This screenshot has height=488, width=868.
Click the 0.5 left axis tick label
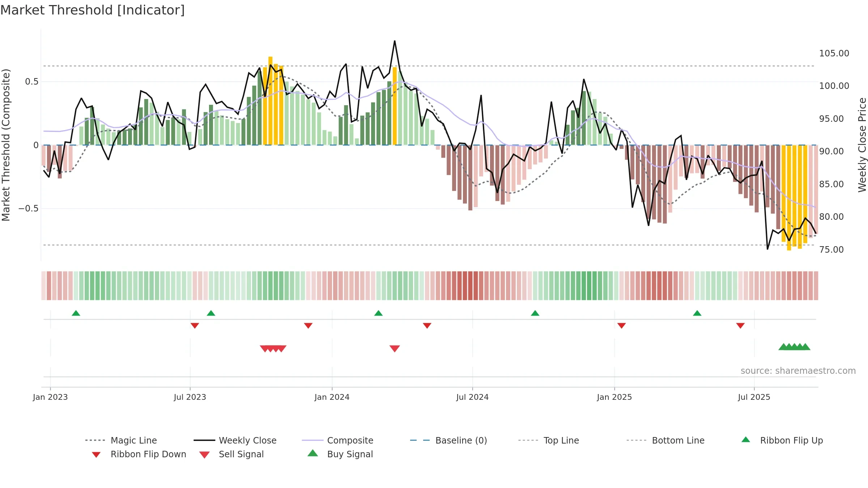point(32,82)
